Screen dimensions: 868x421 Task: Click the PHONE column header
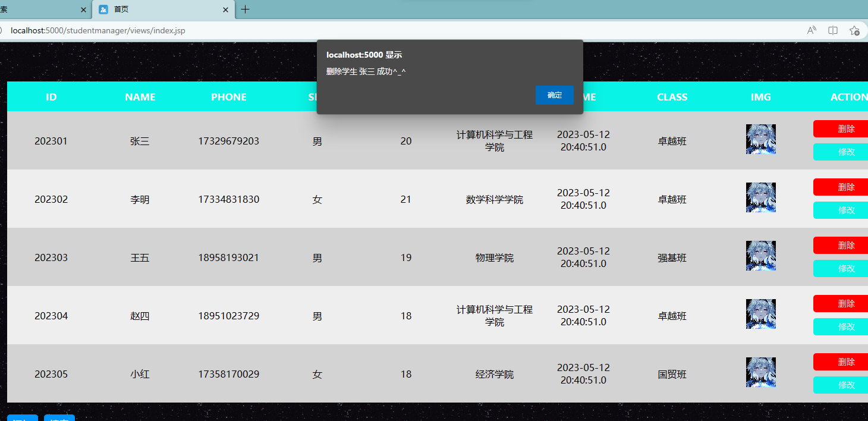pyautogui.click(x=229, y=97)
